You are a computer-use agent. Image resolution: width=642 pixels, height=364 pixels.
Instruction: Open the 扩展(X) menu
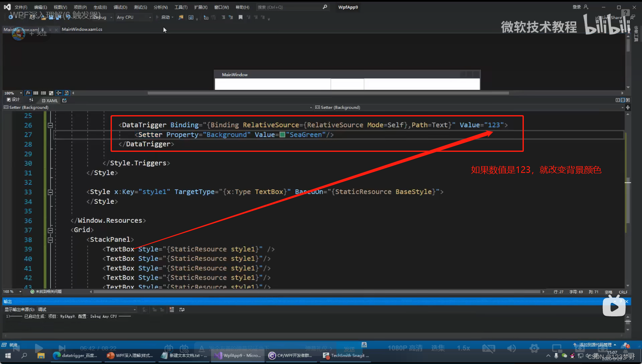(x=200, y=7)
